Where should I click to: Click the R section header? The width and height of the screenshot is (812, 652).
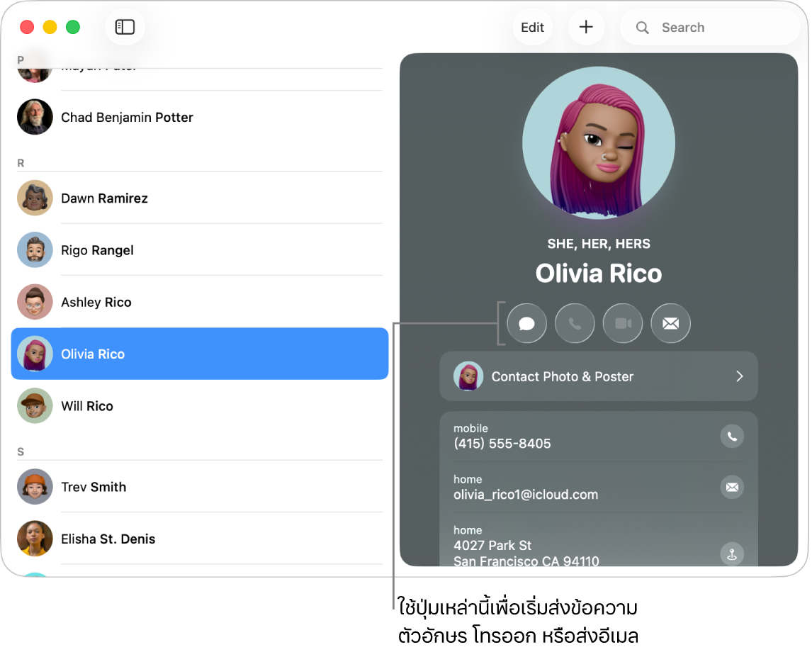(21, 163)
